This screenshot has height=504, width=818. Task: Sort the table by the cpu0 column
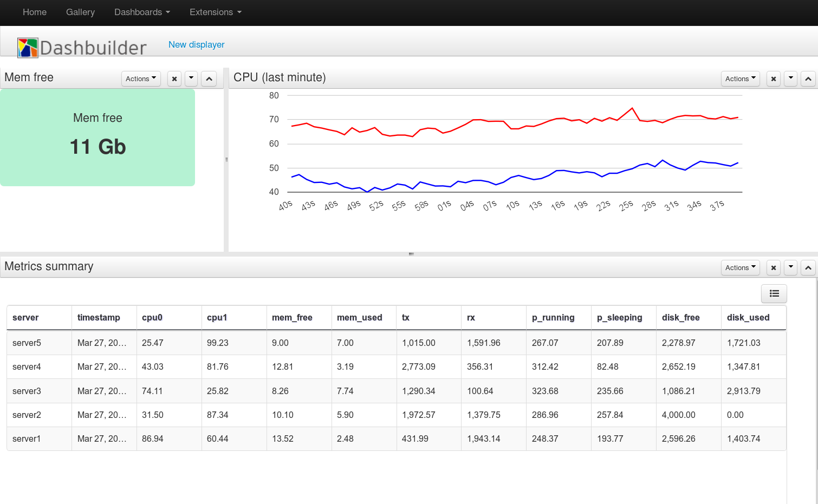click(x=152, y=317)
